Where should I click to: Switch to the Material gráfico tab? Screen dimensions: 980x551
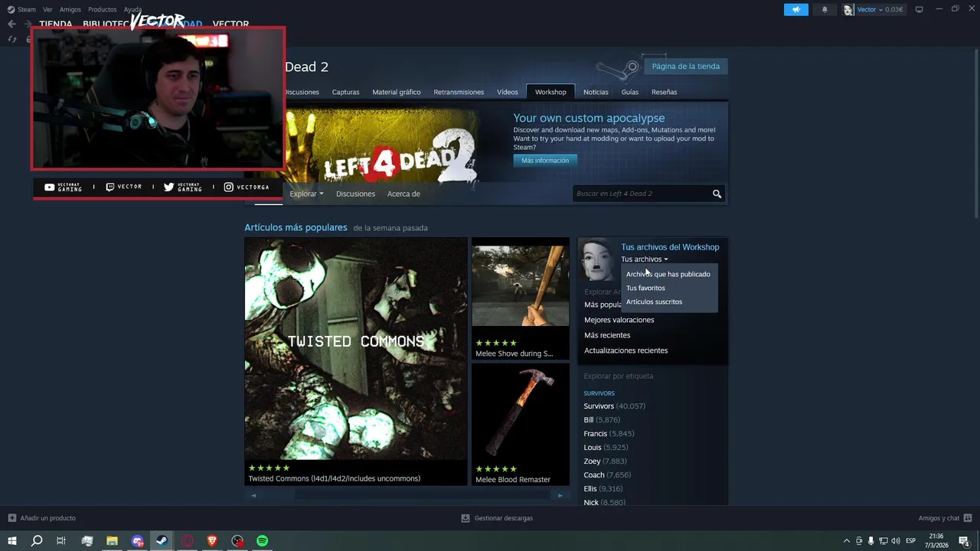coord(397,92)
